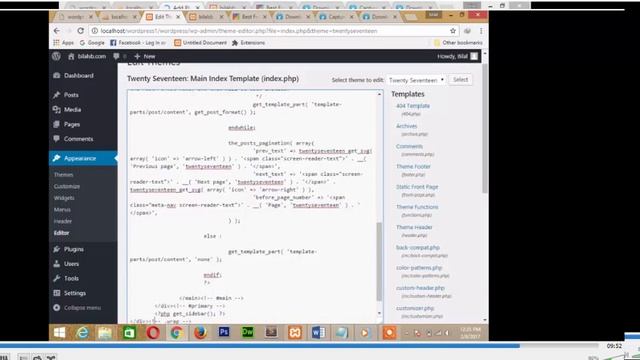Open Editor under Appearance
The height and width of the screenshot is (360, 640).
click(62, 233)
